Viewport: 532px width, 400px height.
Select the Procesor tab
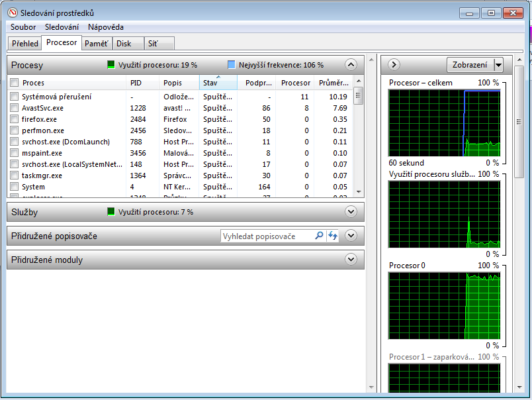(62, 42)
